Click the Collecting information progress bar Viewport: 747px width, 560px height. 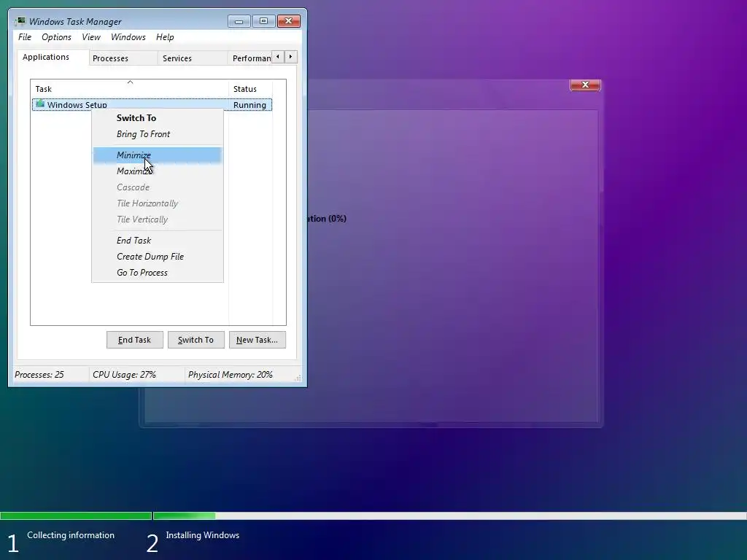click(x=76, y=516)
